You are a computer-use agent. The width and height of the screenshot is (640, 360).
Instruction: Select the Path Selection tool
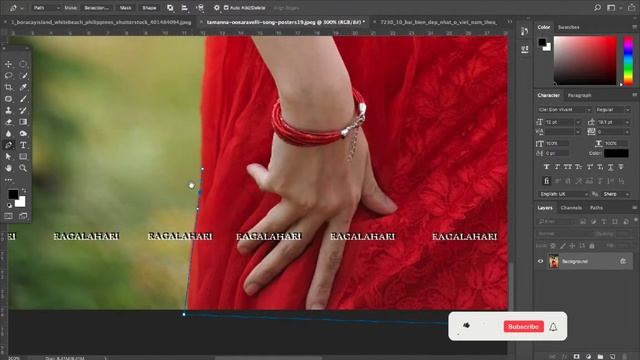(8, 156)
